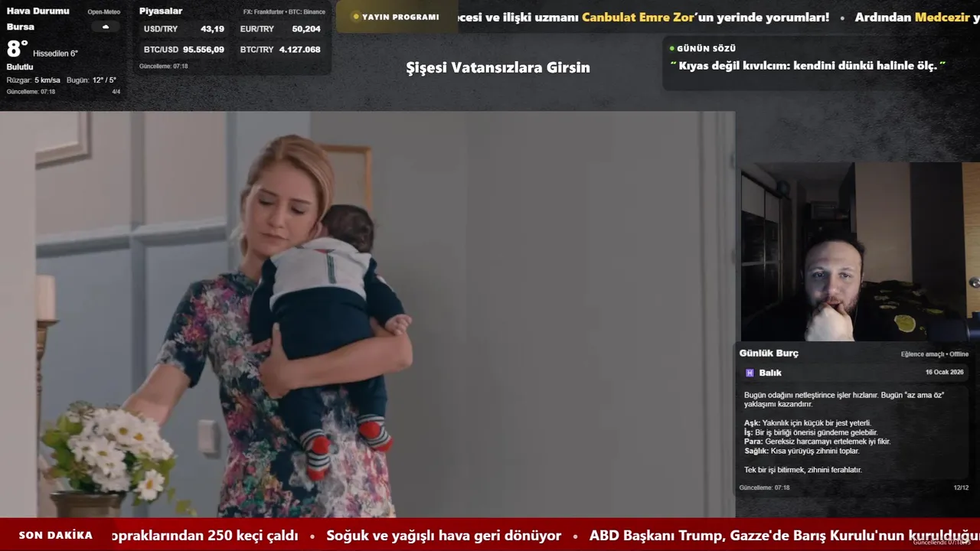Click the 8° temperature reading
Image resolution: width=980 pixels, height=551 pixels.
click(x=18, y=49)
